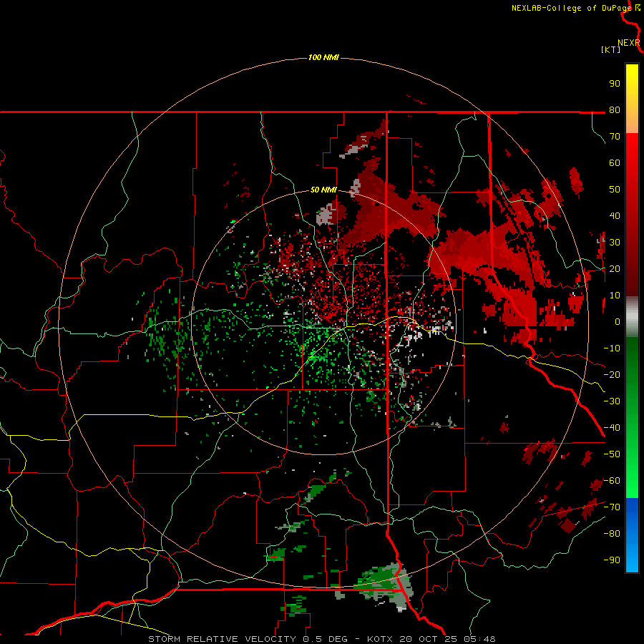The height and width of the screenshot is (644, 644).
Task: Click the "20" knots scale label
Action: tap(615, 268)
